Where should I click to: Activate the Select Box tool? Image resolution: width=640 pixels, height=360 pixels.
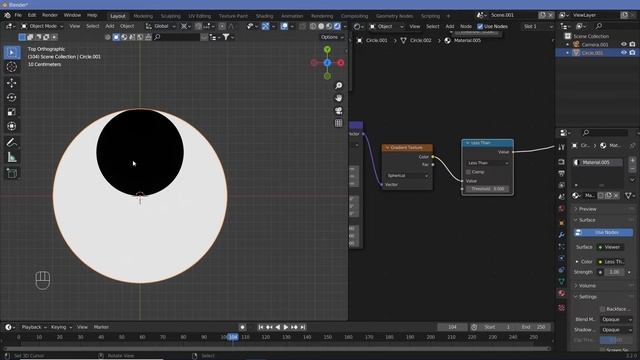tap(11, 53)
